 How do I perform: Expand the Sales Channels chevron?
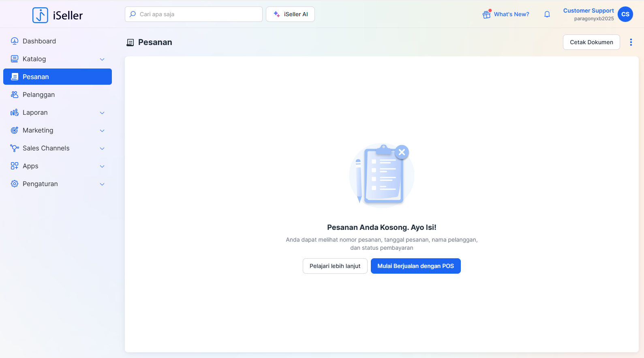(102, 148)
